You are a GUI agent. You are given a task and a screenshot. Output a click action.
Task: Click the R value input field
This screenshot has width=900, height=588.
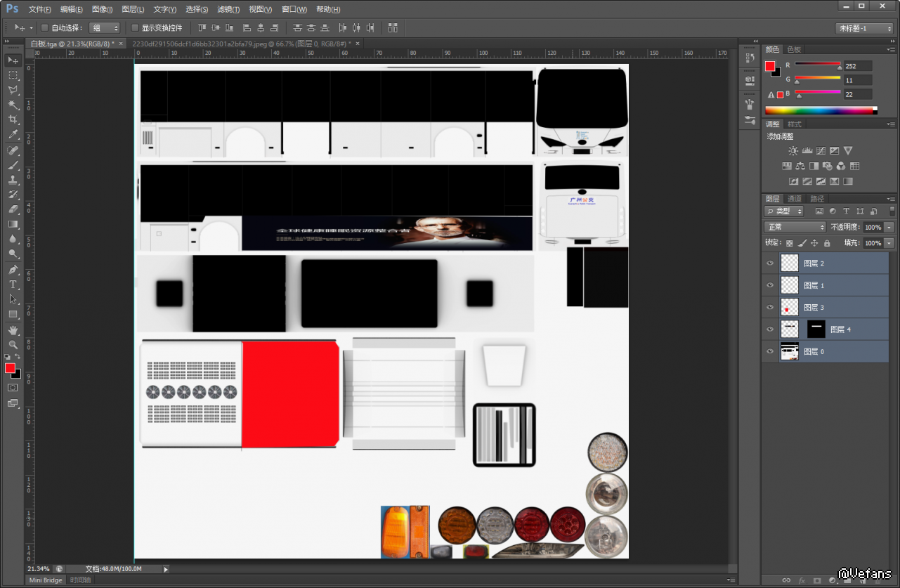(x=858, y=66)
